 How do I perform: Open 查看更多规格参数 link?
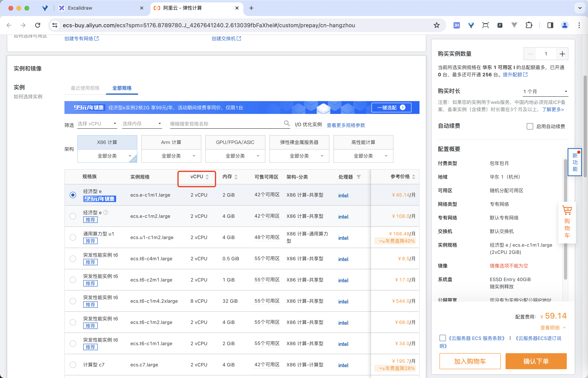coord(346,125)
